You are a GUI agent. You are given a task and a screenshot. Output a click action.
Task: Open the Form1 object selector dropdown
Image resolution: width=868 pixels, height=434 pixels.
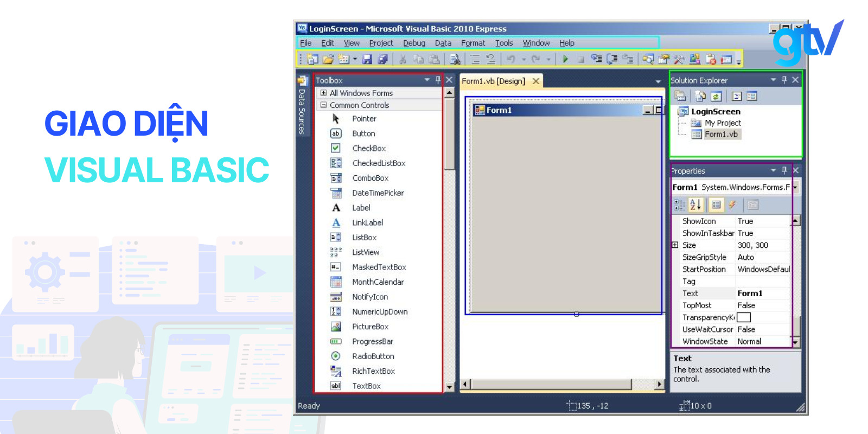(795, 187)
